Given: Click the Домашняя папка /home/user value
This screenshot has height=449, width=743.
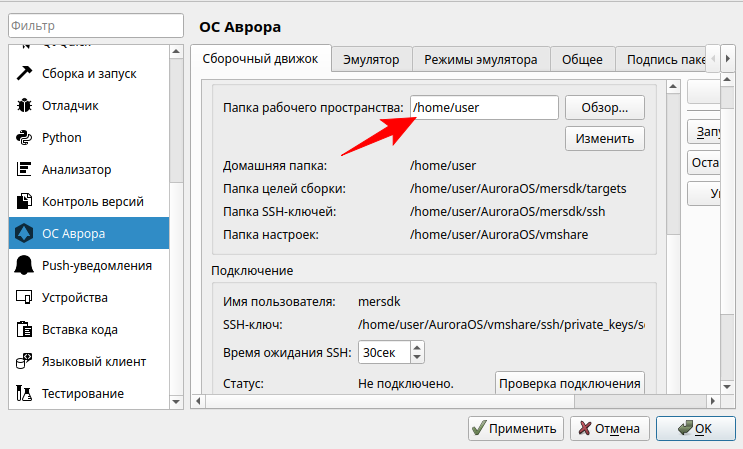Looking at the screenshot, I should 443,165.
